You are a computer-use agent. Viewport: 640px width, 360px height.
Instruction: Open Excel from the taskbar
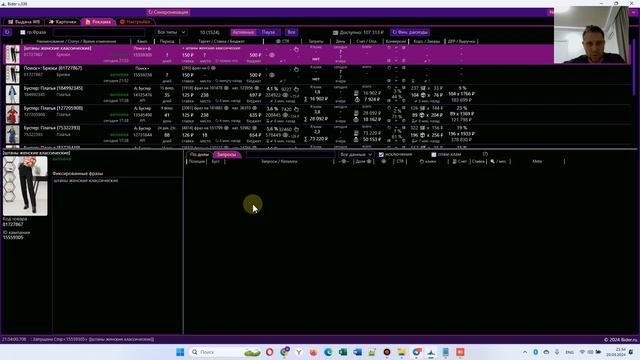[343, 352]
